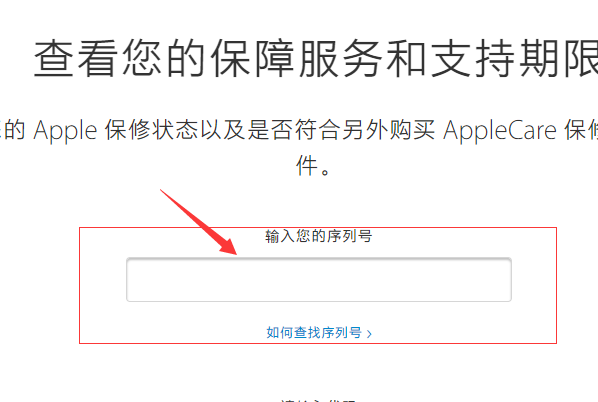Viewport: 598px width, 402px height.
Task: Click the 查看您的保障服务和支持期限 heading
Action: (316, 58)
